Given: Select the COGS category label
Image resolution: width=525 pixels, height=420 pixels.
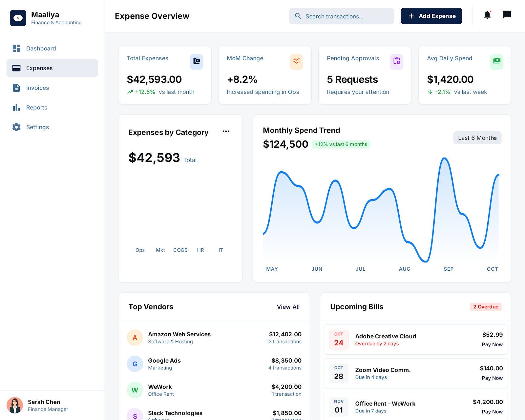Looking at the screenshot, I should click(180, 250).
